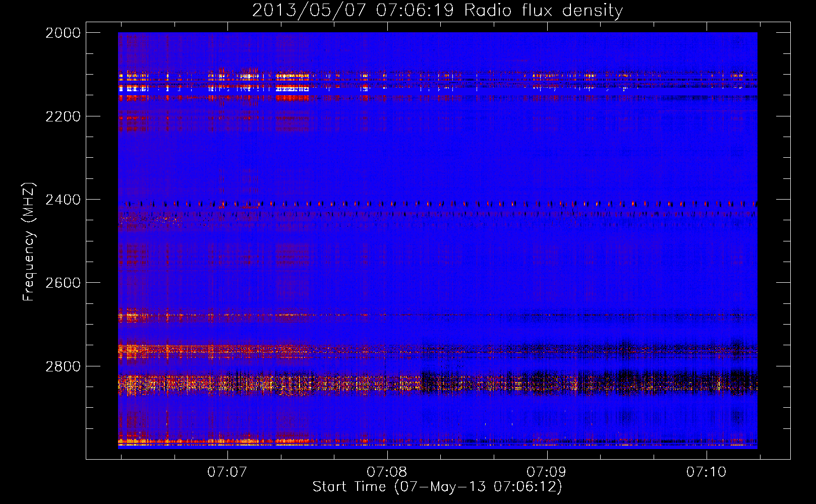Click the 2000 frequency axis label
This screenshot has width=816, height=504.
(63, 33)
